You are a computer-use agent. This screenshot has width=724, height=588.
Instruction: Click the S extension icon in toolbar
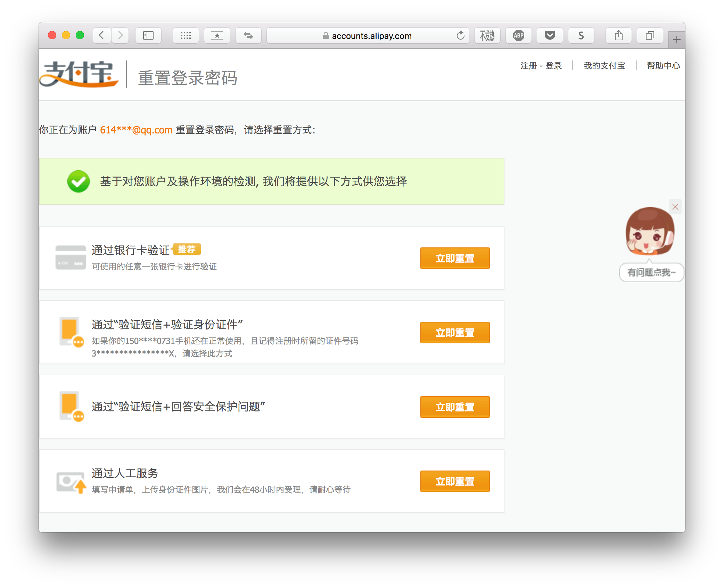581,35
